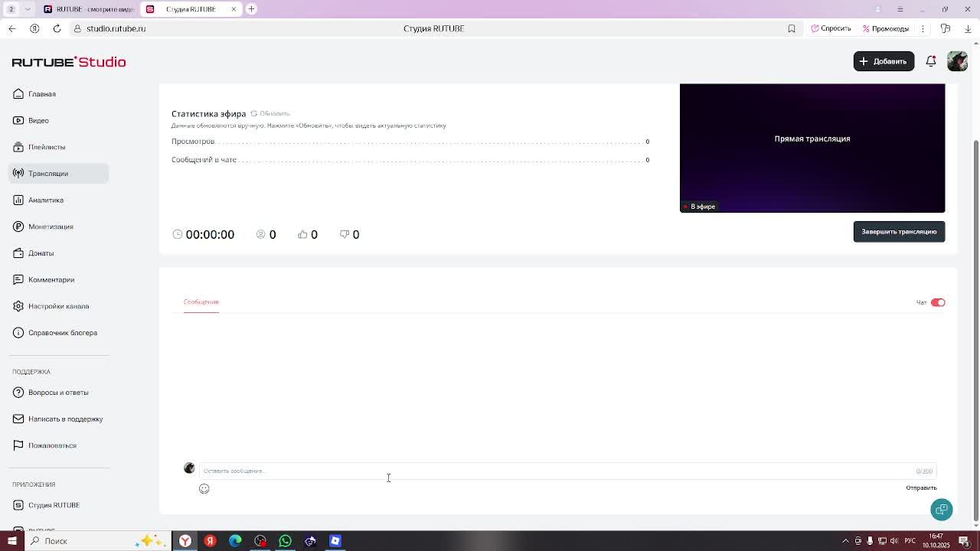This screenshot has width=980, height=551.
Task: Open the emoji picker below message field
Action: (x=204, y=489)
